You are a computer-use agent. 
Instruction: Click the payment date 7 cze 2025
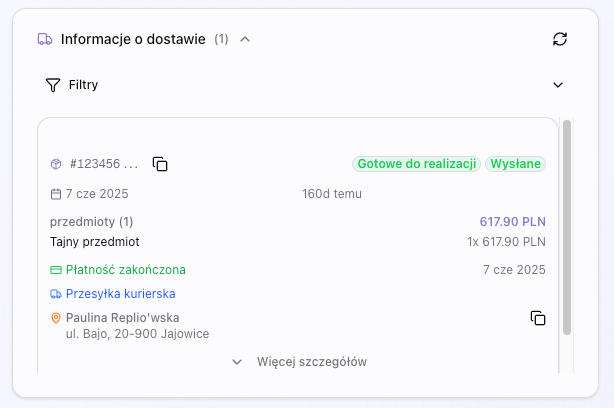click(514, 270)
